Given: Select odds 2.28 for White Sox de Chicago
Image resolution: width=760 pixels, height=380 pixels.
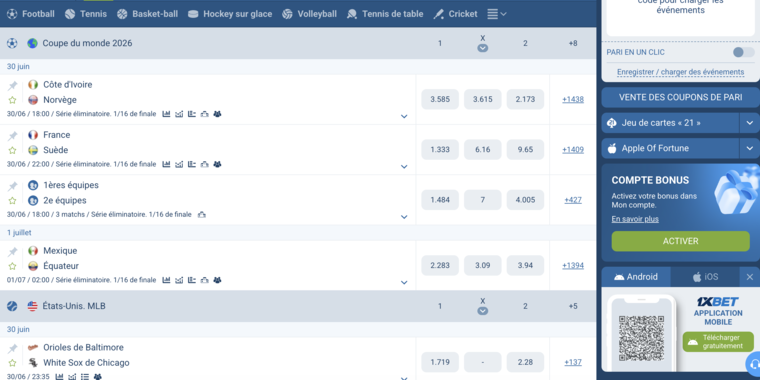Looking at the screenshot, I should point(525,362).
